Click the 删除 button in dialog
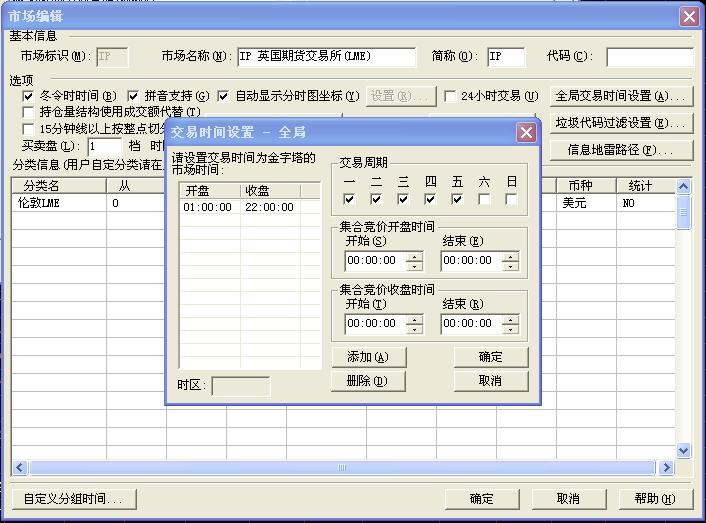 click(367, 381)
